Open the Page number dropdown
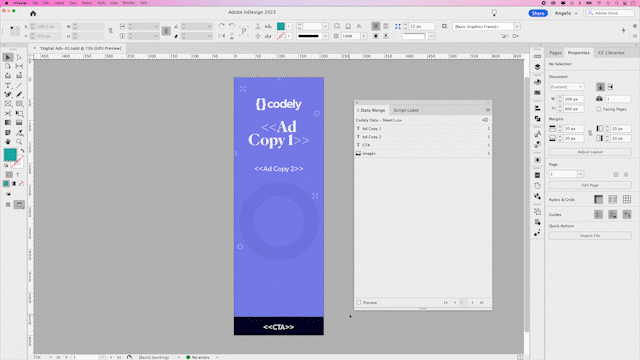640x360 pixels. (x=580, y=174)
